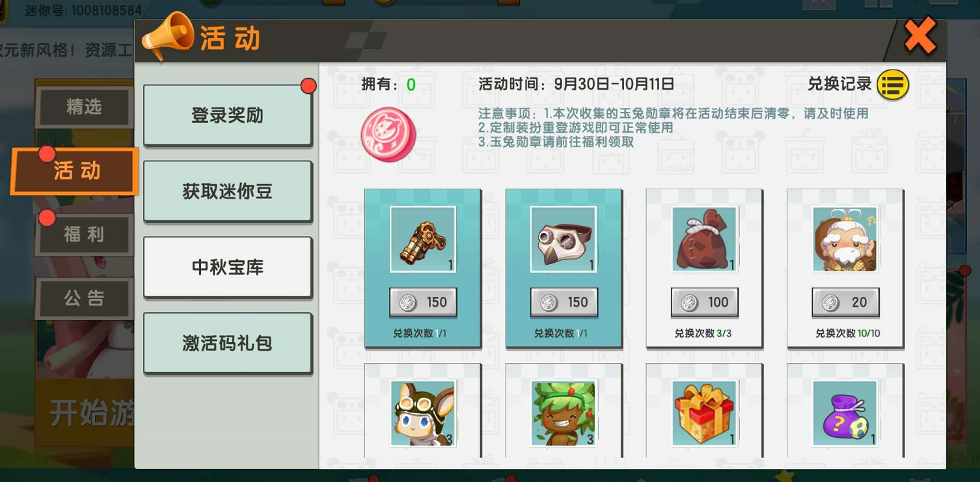Close the 活动 panel with orange X
Screen dimensions: 980x482
click(920, 36)
